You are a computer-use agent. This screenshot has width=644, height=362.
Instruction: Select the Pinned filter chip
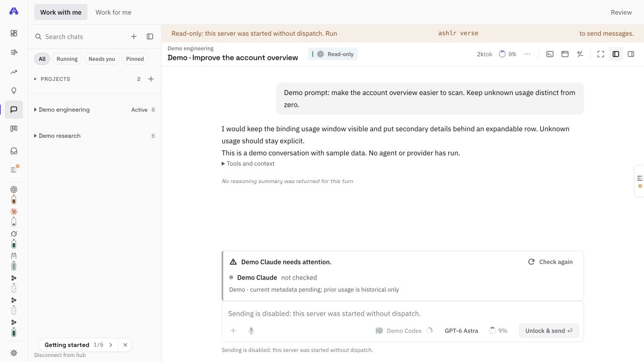135,59
